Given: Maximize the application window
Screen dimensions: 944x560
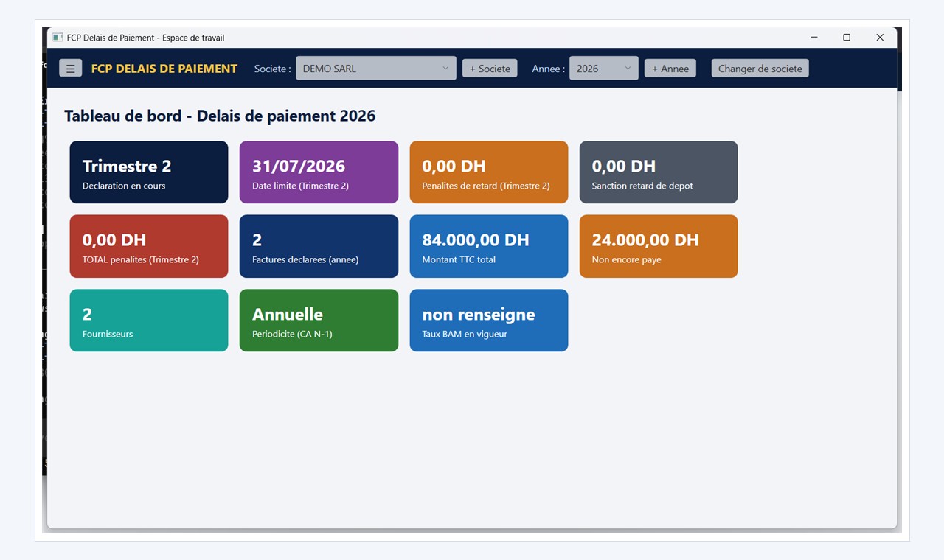Looking at the screenshot, I should tap(847, 38).
